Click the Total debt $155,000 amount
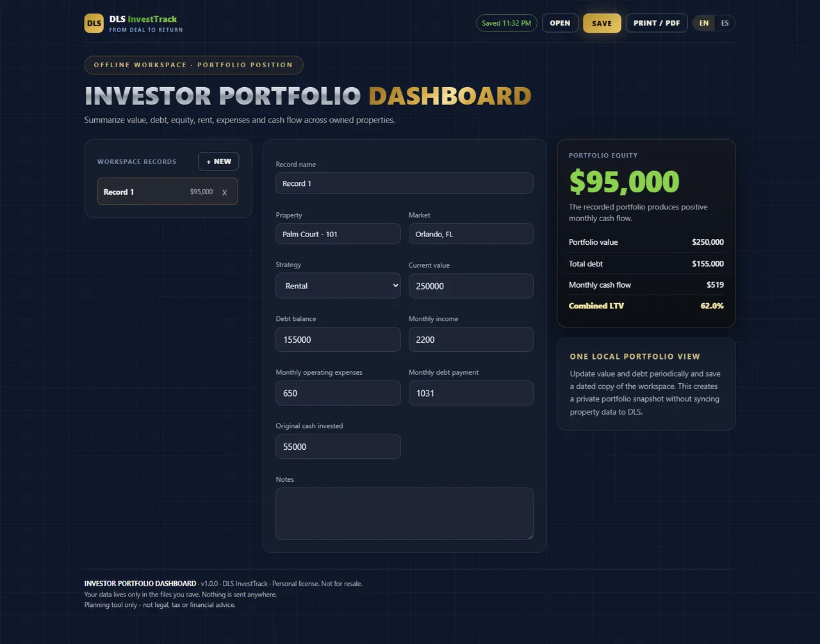820x644 pixels. click(x=708, y=263)
